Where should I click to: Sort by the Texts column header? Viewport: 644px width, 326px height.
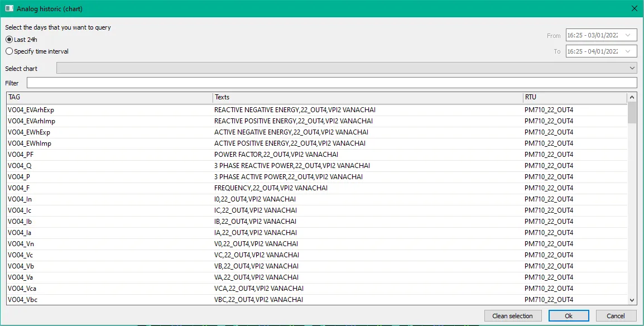click(x=368, y=97)
